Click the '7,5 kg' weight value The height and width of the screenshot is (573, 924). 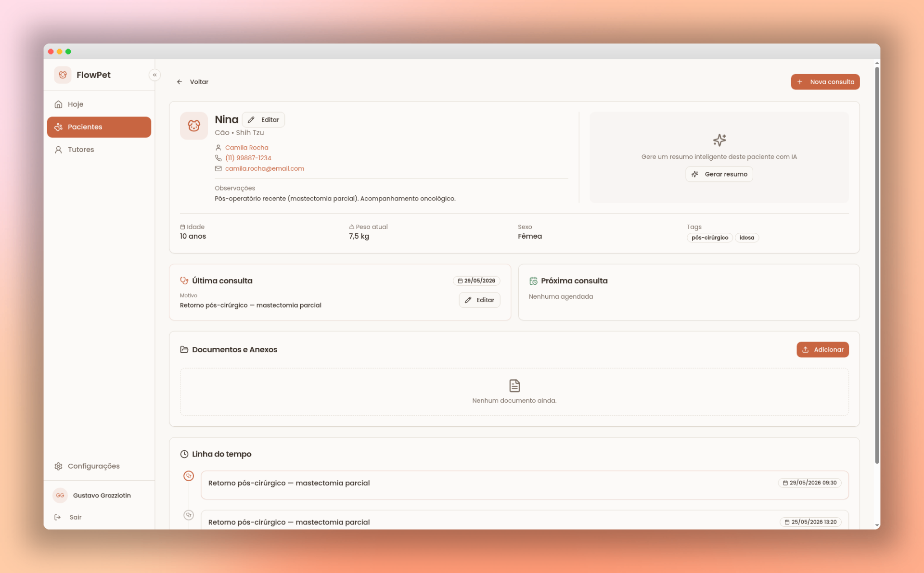tap(359, 236)
